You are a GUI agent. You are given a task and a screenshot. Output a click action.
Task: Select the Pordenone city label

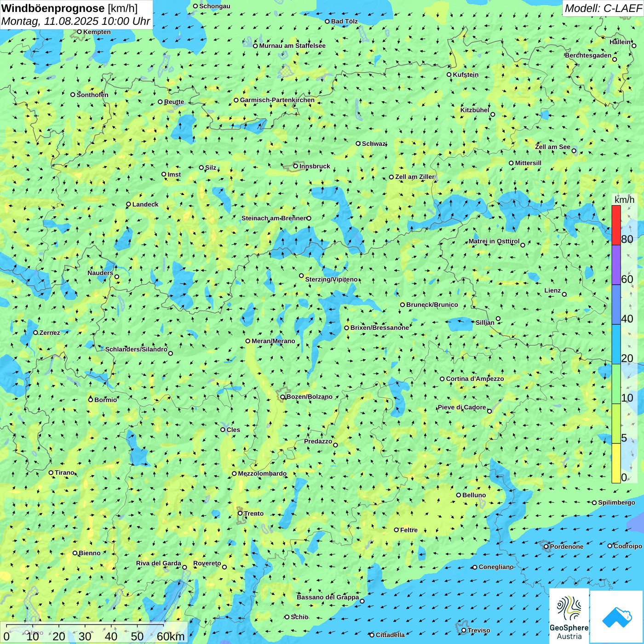pyautogui.click(x=567, y=546)
